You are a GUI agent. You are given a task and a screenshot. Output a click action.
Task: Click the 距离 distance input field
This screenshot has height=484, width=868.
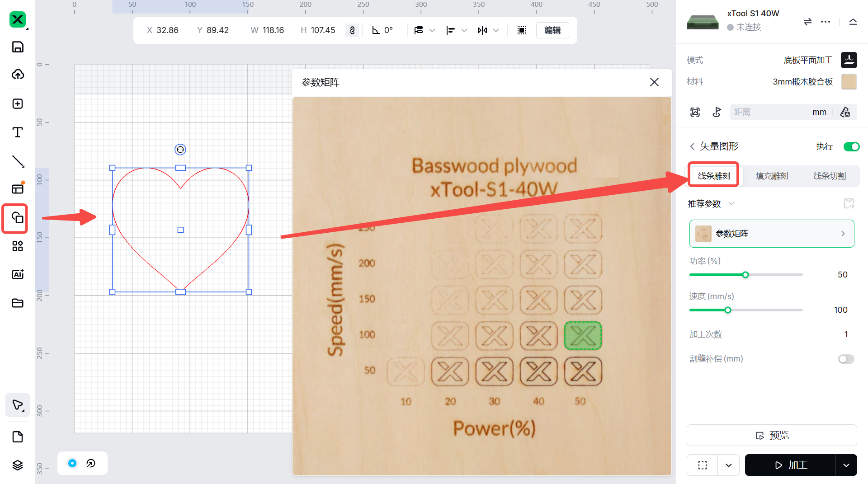pyautogui.click(x=769, y=112)
